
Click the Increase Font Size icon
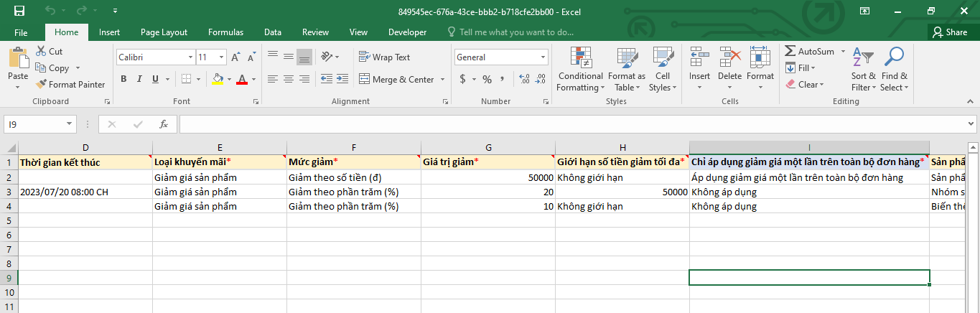(x=235, y=57)
